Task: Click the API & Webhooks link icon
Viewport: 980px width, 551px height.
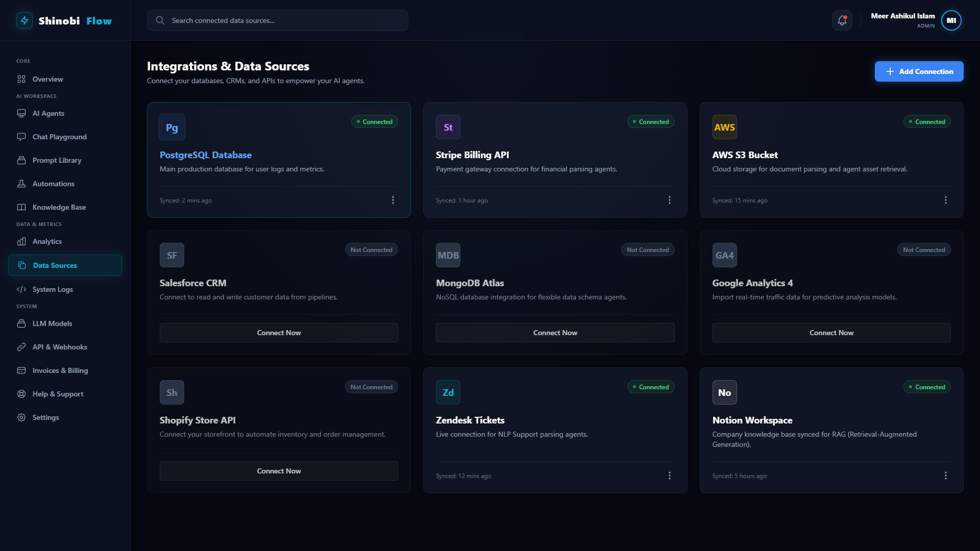Action: point(21,347)
